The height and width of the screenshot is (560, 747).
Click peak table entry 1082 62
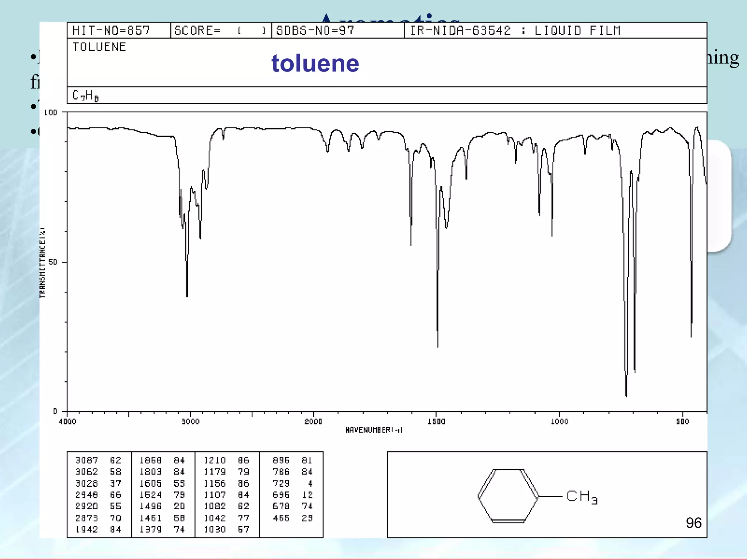[x=227, y=506]
